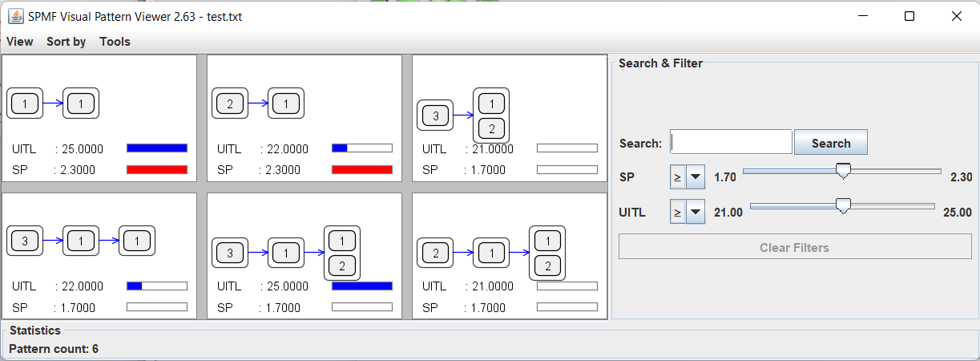This screenshot has width=980, height=361.
Task: Click the Search button
Action: (830, 143)
